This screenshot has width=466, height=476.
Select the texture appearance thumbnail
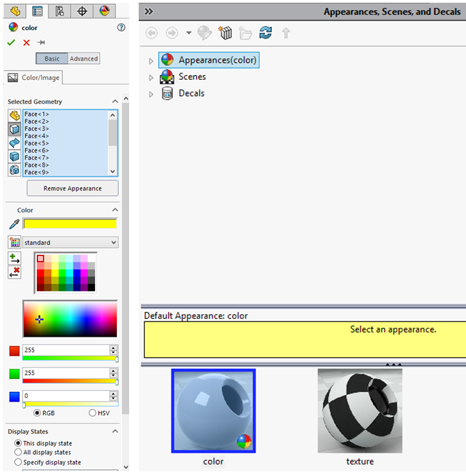[x=359, y=411]
